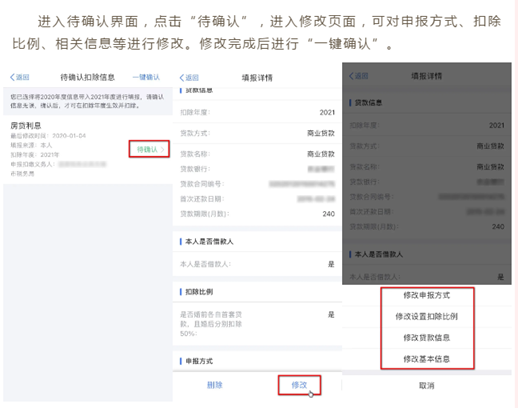The height and width of the screenshot is (408, 518).
Task: Click the 修改 button at bottom
Action: click(299, 385)
